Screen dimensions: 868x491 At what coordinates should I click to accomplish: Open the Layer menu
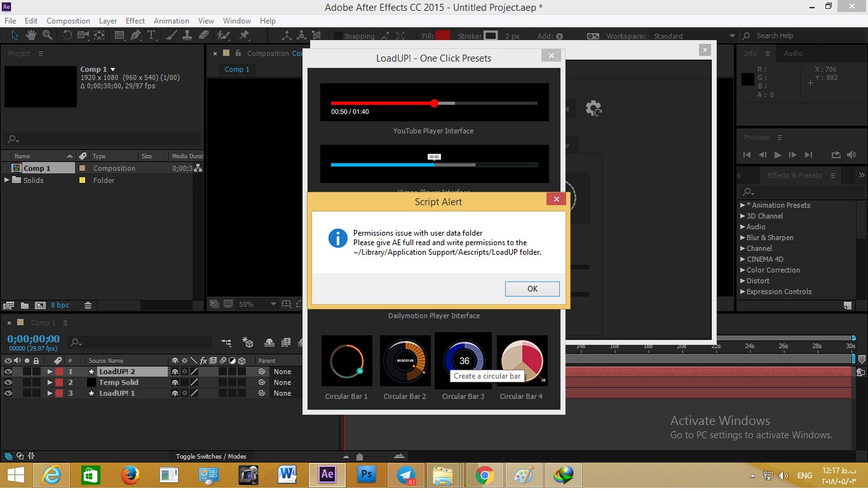coord(108,21)
